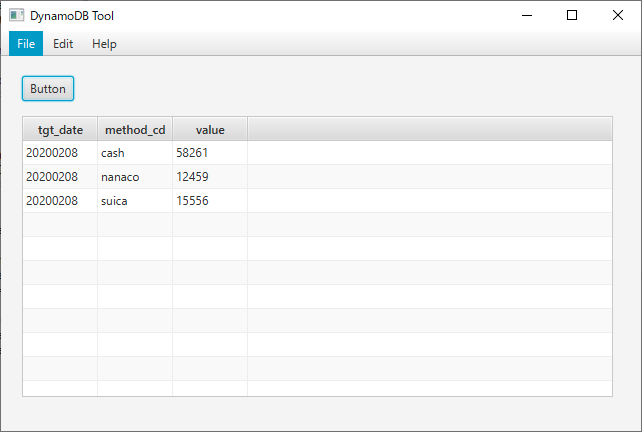Close the DynamoDB Tool window
Image resolution: width=642 pixels, height=432 pixels.
pos(618,15)
